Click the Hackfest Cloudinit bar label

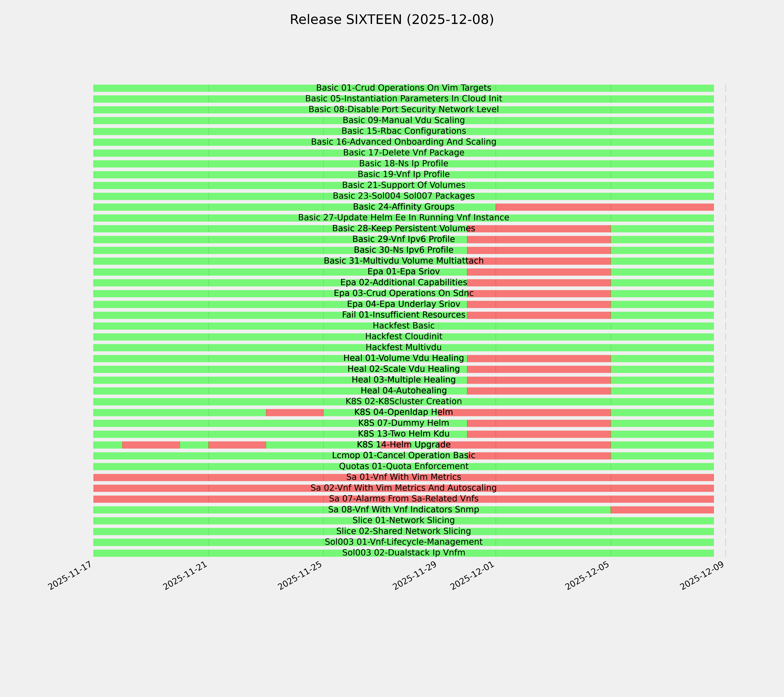[x=403, y=337]
